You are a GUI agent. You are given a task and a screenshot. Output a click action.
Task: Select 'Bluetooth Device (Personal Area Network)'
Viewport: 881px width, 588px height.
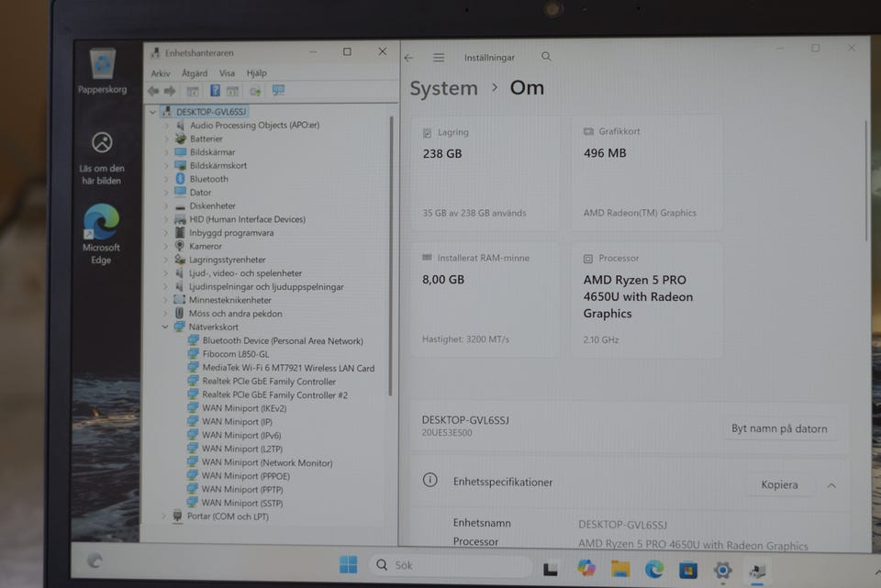[283, 341]
